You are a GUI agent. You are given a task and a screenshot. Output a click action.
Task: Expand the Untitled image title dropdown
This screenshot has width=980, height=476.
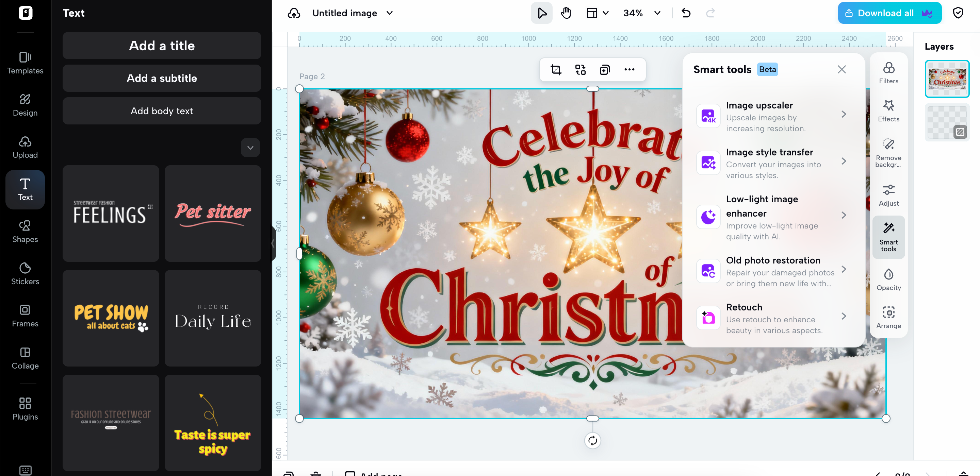[390, 13]
